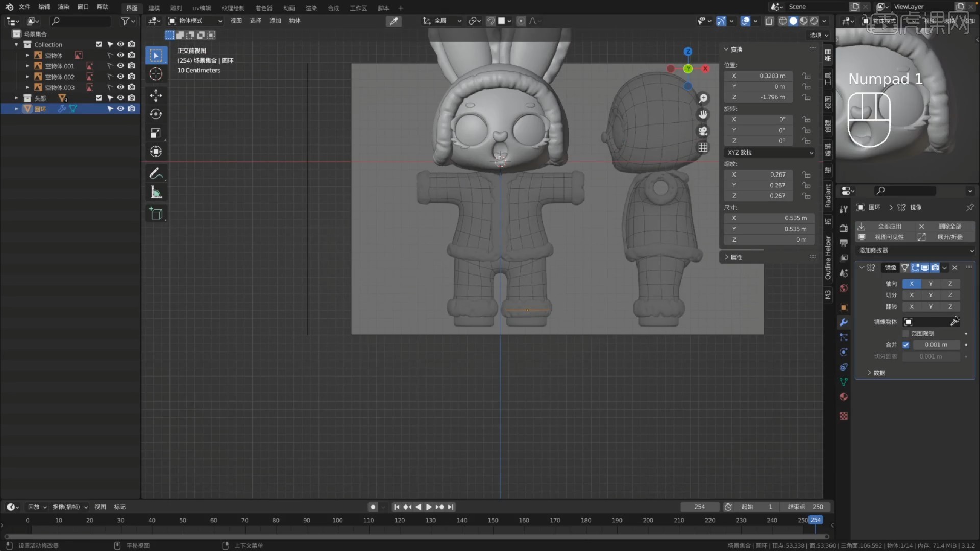Collapse the 变换 transform panel
This screenshot has width=980, height=551.
point(733,49)
